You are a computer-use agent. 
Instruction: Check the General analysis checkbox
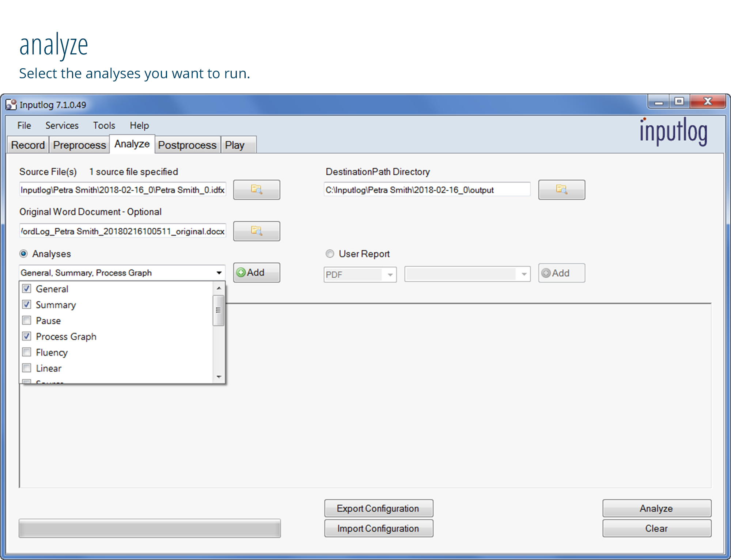click(27, 289)
